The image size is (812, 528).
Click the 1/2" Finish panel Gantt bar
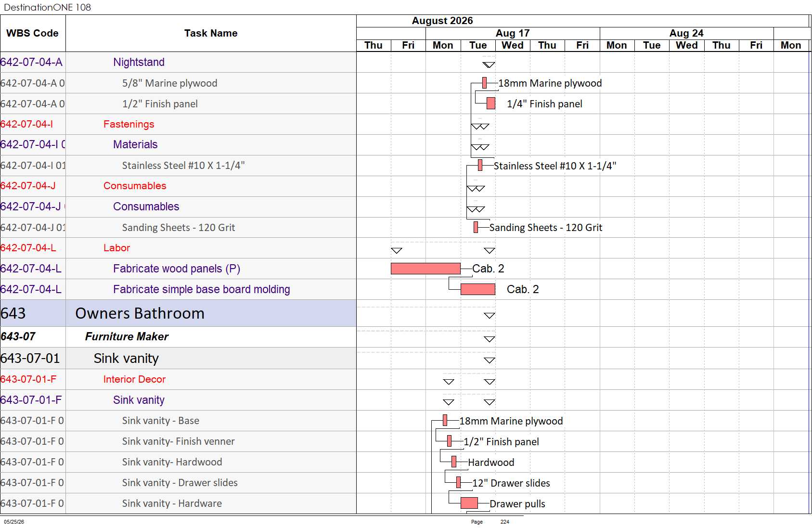450,441
